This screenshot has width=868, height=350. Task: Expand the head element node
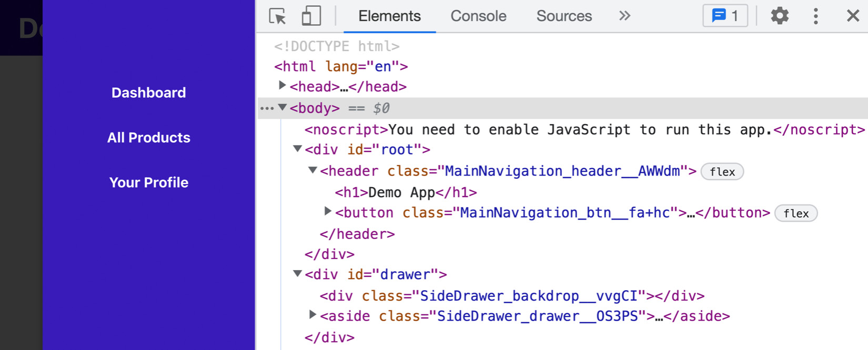coord(282,85)
